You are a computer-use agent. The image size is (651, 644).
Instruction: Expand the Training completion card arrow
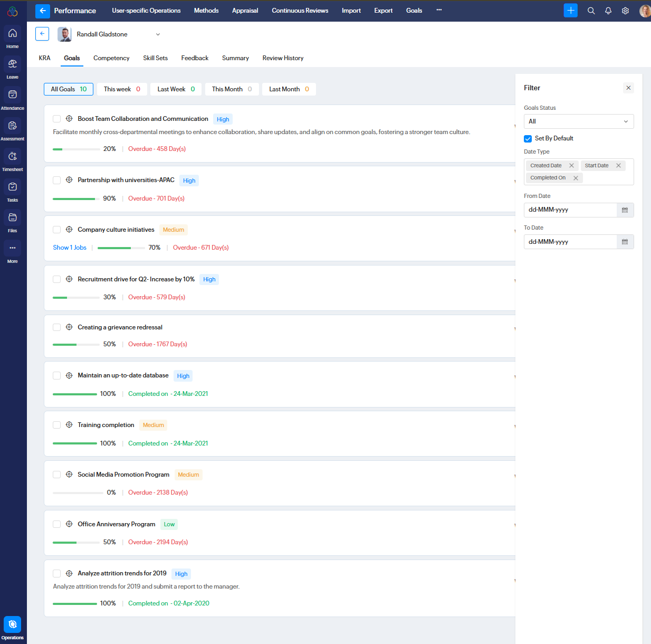click(x=514, y=426)
